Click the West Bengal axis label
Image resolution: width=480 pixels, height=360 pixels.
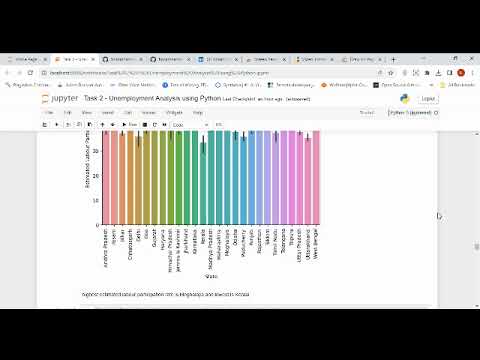[315, 244]
